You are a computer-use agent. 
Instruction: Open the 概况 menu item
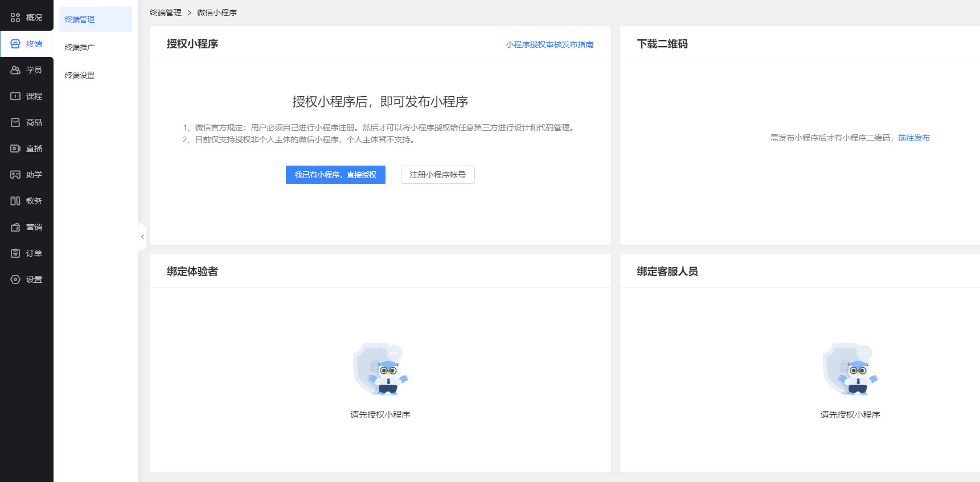pos(27,18)
